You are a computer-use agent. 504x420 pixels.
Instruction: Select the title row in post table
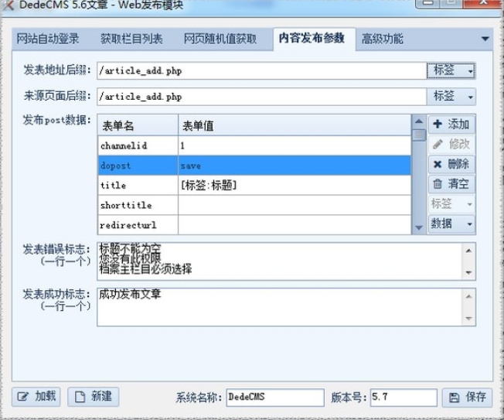click(254, 185)
